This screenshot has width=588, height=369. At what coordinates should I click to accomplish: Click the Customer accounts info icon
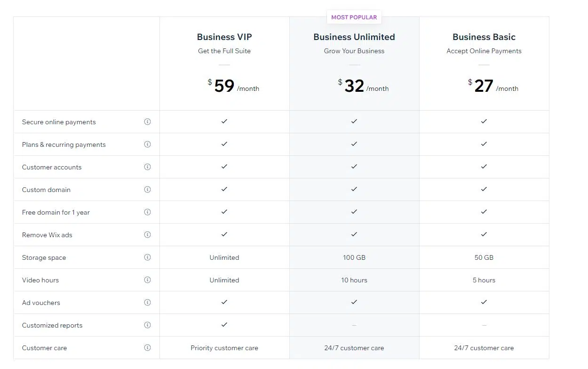coord(147,167)
